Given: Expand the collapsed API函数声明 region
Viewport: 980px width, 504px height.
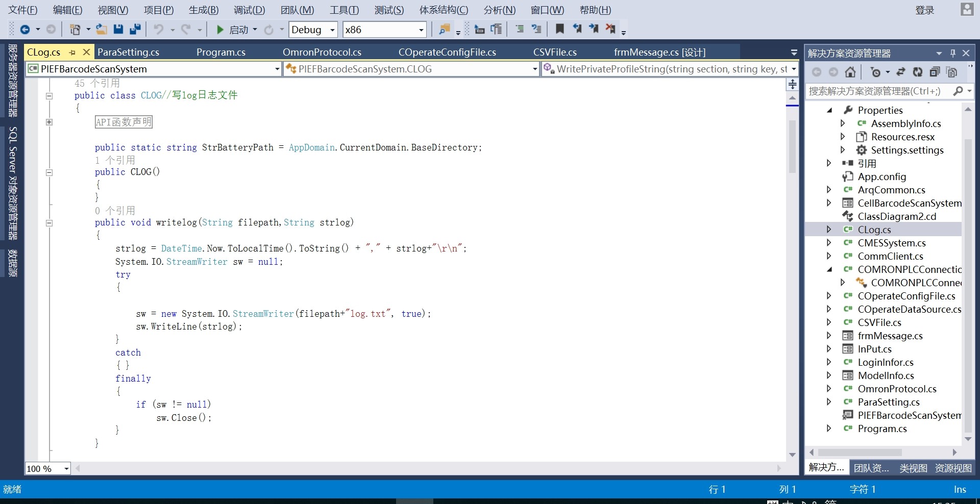Looking at the screenshot, I should [x=49, y=122].
